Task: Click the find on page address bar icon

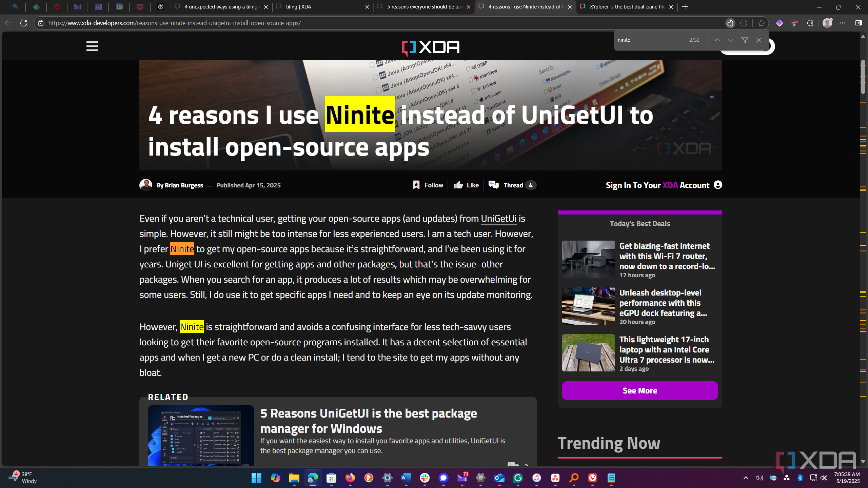Action: tap(730, 23)
